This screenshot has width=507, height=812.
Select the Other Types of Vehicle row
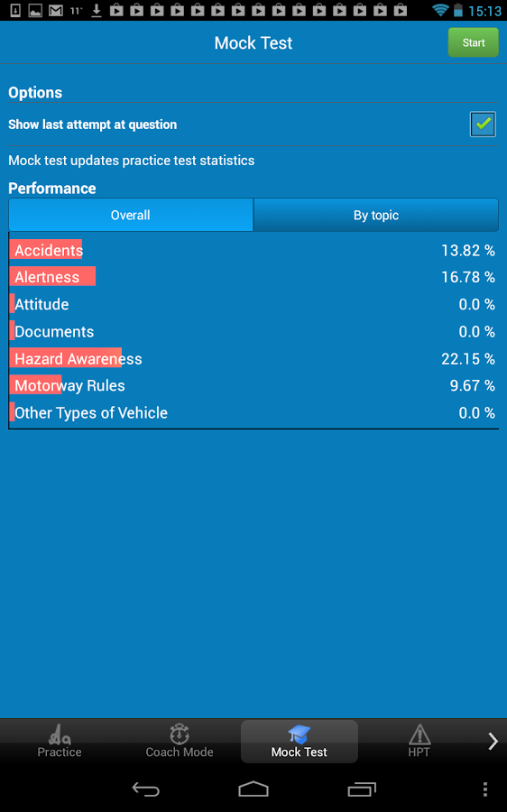point(253,412)
